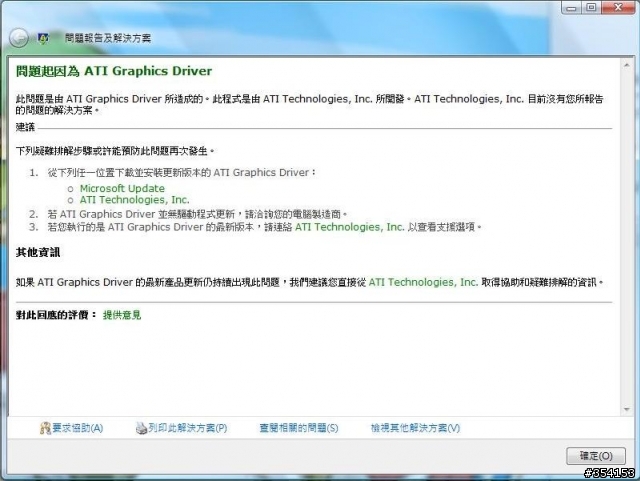Click the request-help people icon
Image resolution: width=640 pixels, height=481 pixels.
point(45,428)
